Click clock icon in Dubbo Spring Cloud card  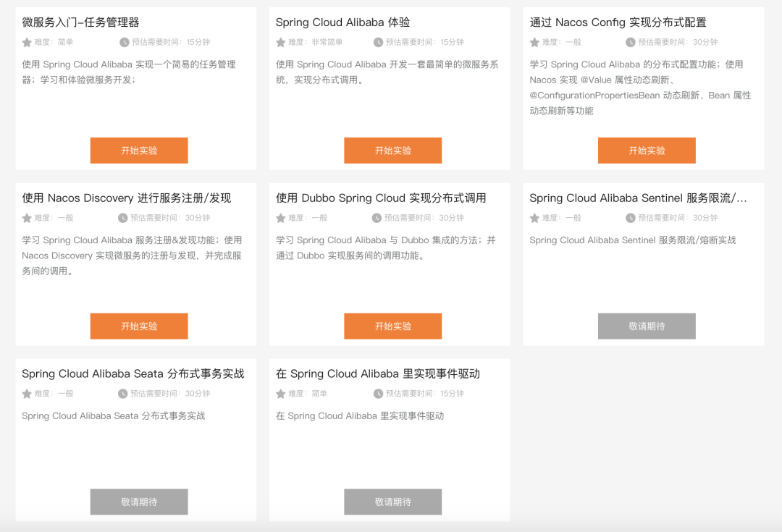377,218
